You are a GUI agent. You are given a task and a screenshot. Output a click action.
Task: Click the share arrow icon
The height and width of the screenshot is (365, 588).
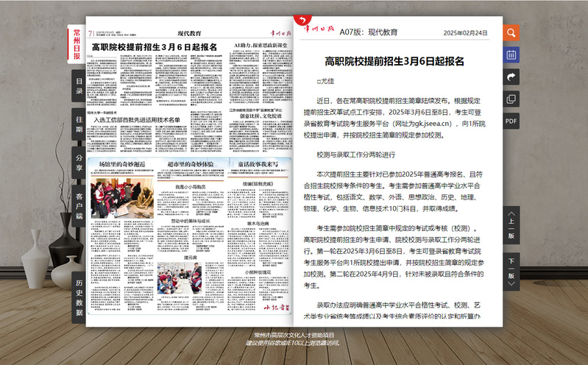pos(511,77)
